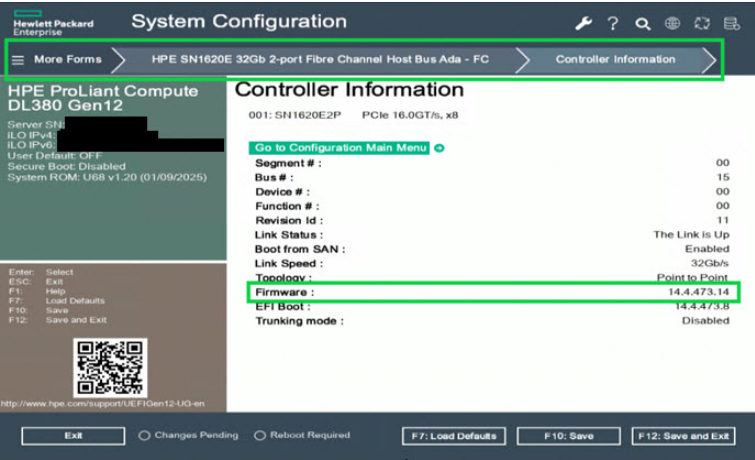
Task: Select the Firmware row label
Action: point(285,292)
